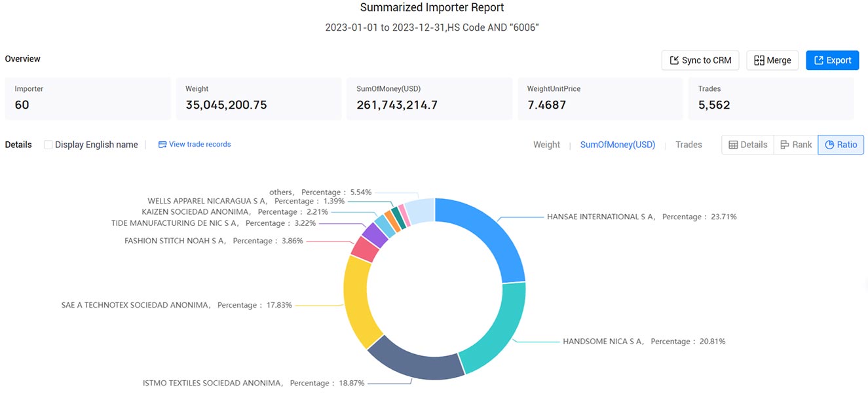Click the Summarized Importer Report title
This screenshot has width=868, height=394.
coord(432,8)
